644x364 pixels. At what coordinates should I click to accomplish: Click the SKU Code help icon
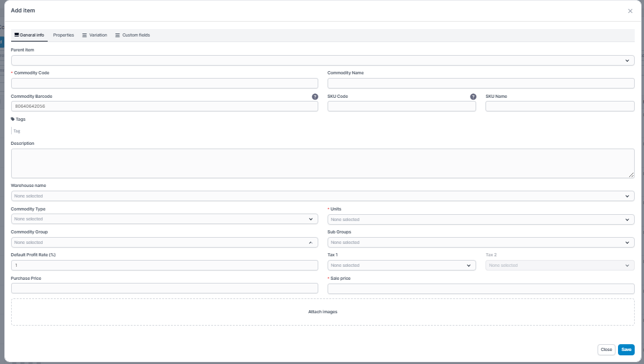[x=473, y=97]
